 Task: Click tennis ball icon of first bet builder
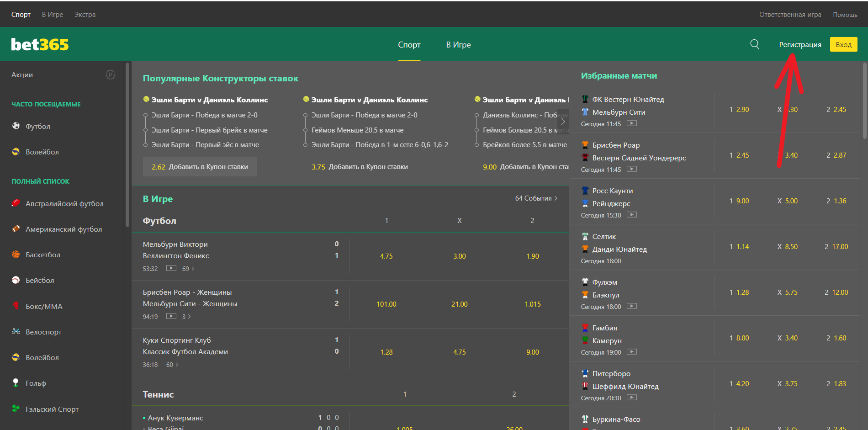[146, 99]
